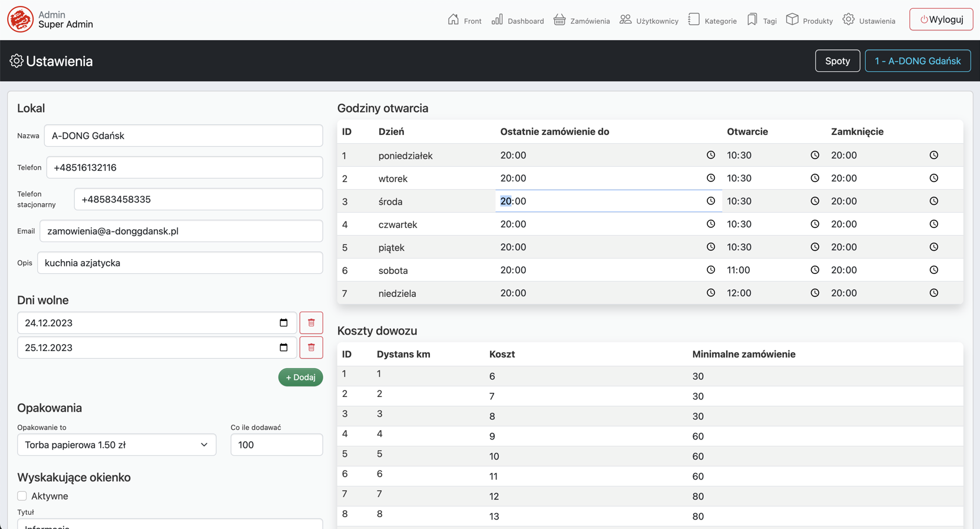Viewport: 980px width, 529px height.
Task: Delete the 25.12.2023 day off entry
Action: point(311,348)
